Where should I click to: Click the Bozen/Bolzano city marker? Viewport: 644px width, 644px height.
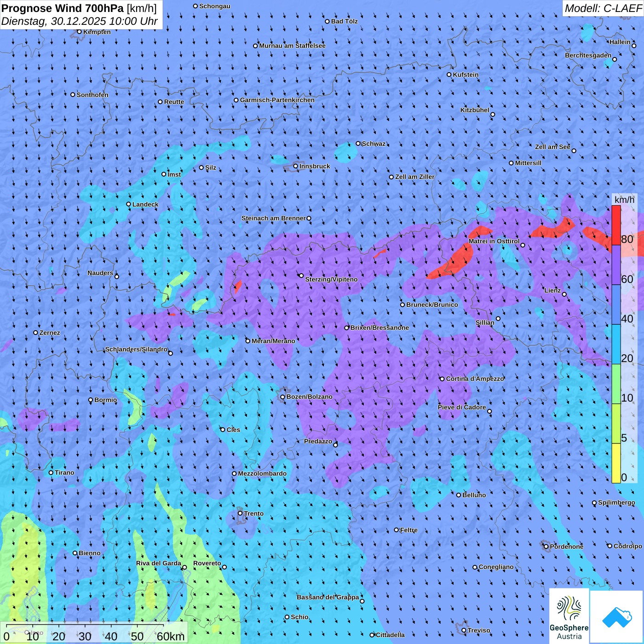[x=283, y=397]
